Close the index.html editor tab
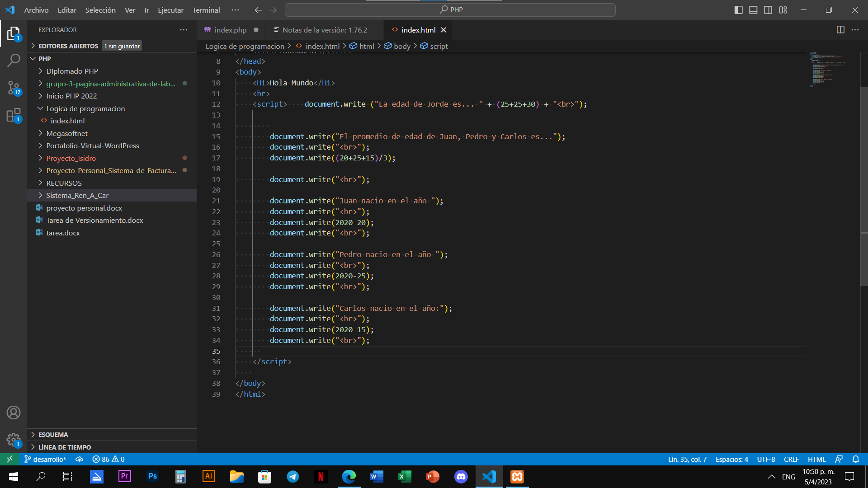 pos(443,30)
